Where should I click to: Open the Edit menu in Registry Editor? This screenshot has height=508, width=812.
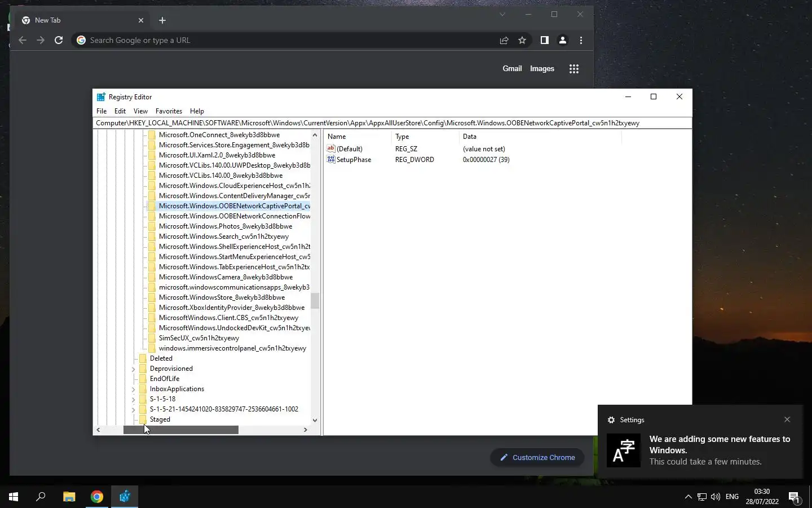tap(120, 111)
